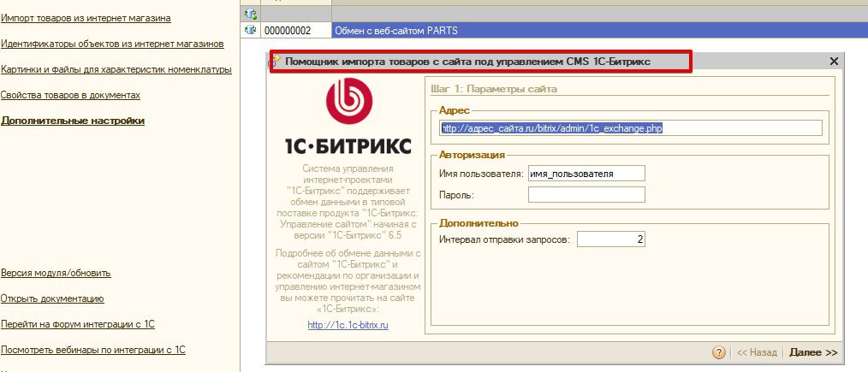Click the Шаг 1: Параметры сайта heading
This screenshot has width=868, height=372.
click(x=494, y=89)
